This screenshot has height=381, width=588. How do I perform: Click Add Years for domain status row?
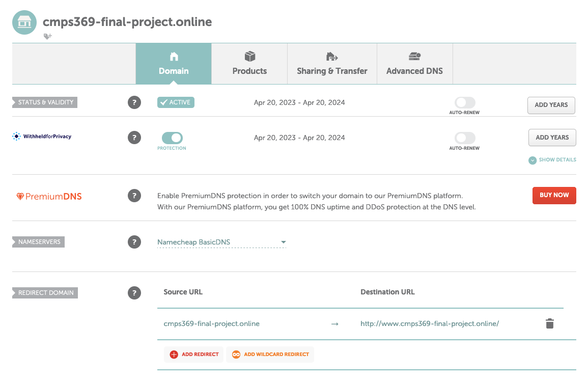pos(551,105)
